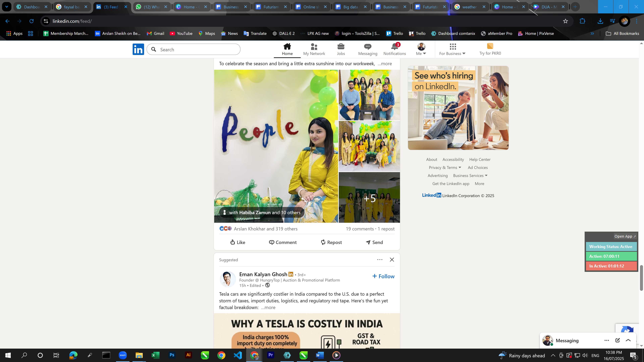Screen dimensions: 644x362
Task: Open the Chrome downloads icon
Action: coord(600,21)
